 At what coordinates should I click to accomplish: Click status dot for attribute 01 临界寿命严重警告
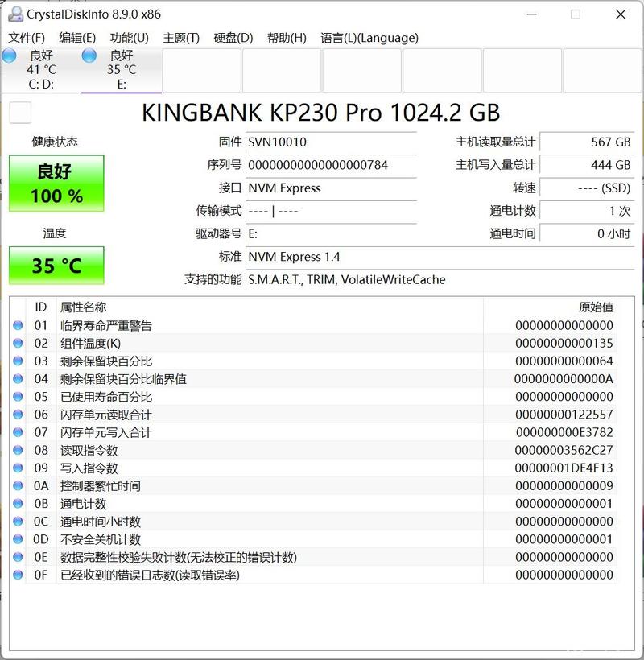pyautogui.click(x=18, y=325)
